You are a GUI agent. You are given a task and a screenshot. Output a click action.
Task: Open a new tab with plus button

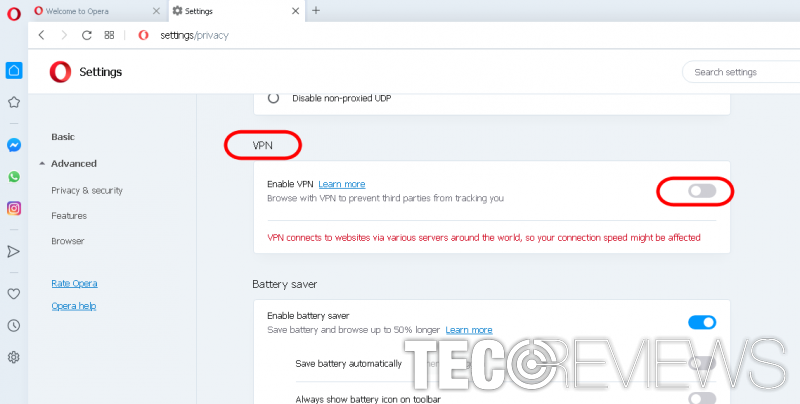click(x=316, y=11)
